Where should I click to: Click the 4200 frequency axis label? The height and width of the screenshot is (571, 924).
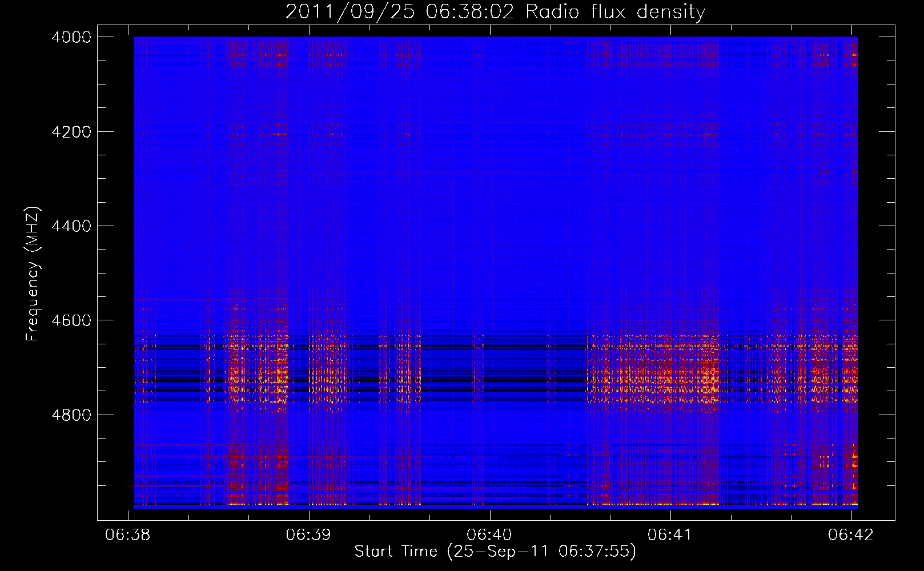pyautogui.click(x=71, y=132)
